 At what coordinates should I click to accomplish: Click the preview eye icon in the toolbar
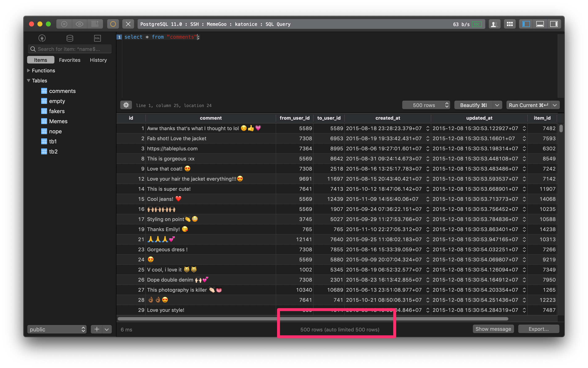pos(79,24)
